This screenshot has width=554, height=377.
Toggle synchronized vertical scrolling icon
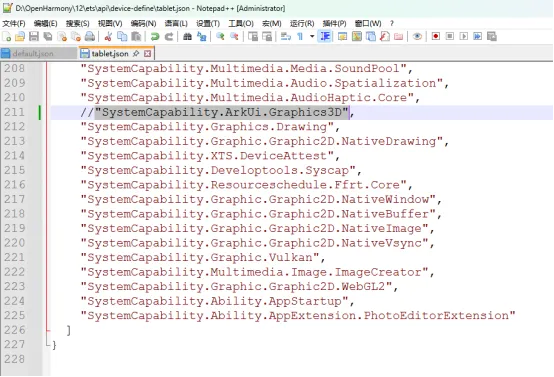(253, 36)
